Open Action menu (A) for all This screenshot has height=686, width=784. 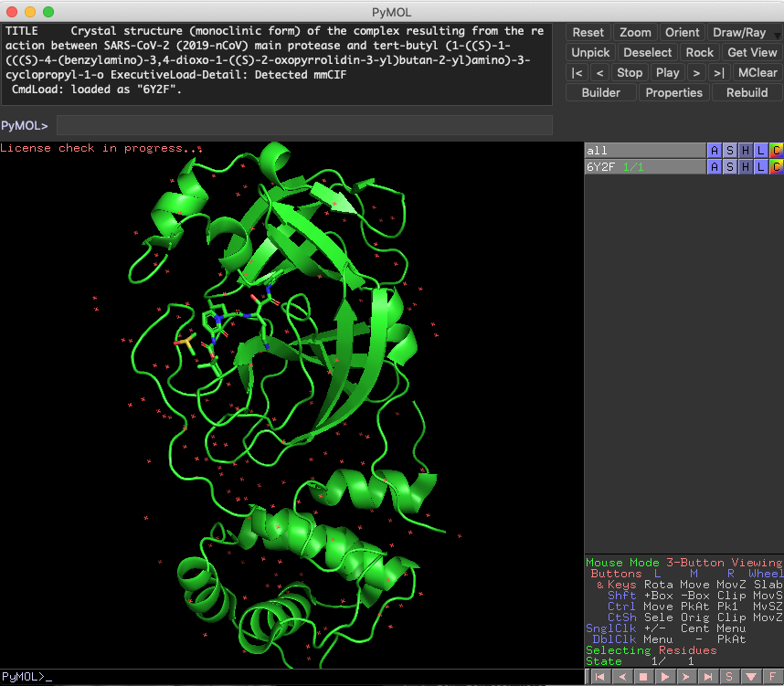tap(714, 151)
